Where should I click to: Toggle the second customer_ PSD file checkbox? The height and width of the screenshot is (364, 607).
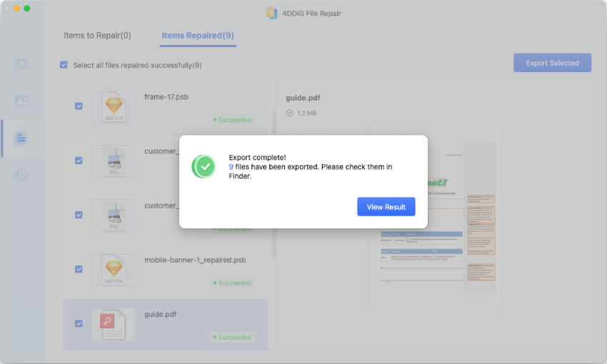pos(79,215)
